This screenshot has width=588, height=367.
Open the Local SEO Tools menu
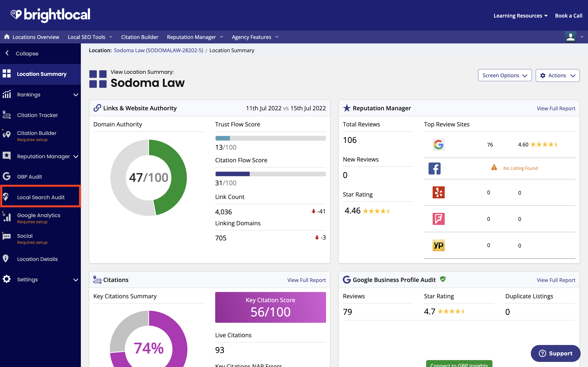click(x=90, y=37)
